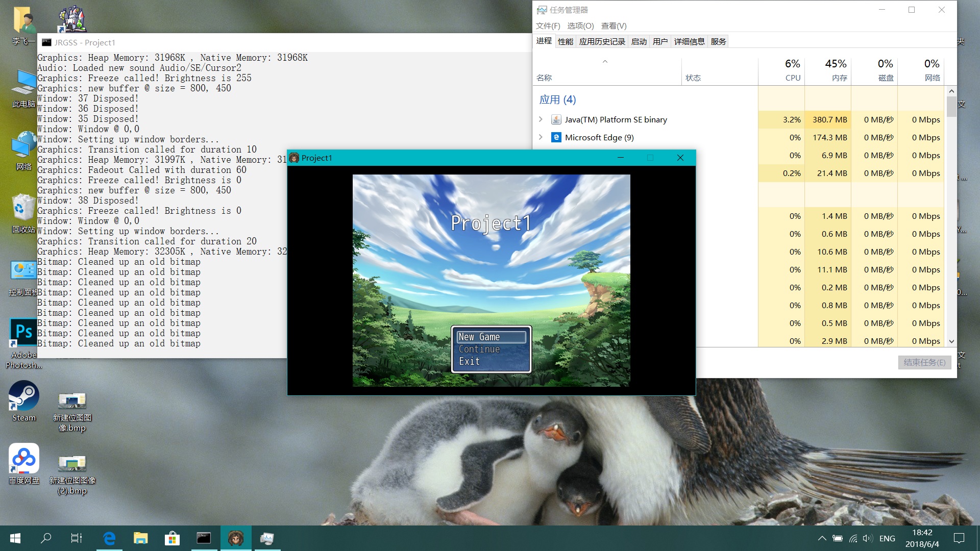Sort processes by CPU column header
The image size is (980, 551).
click(x=781, y=70)
